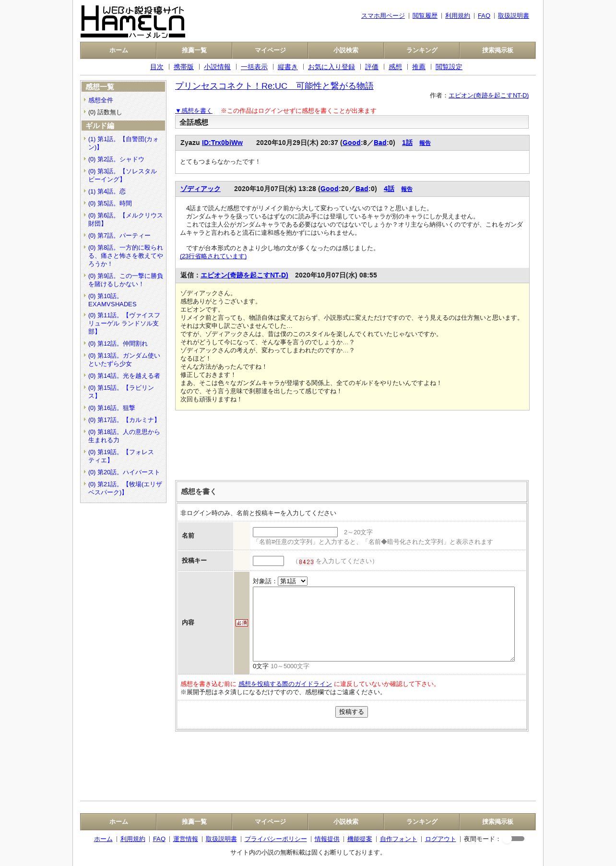
Task: Open 取扱説明書 in the header
Action: (x=513, y=16)
